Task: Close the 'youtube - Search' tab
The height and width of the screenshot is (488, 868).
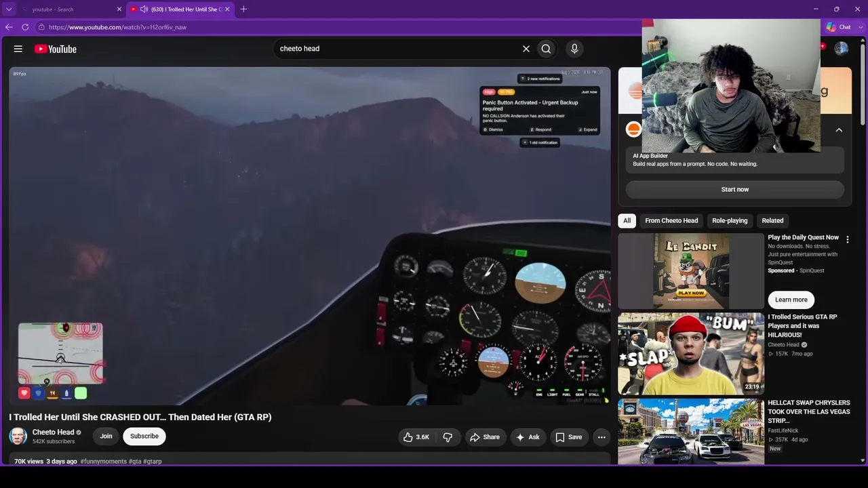Action: point(119,9)
